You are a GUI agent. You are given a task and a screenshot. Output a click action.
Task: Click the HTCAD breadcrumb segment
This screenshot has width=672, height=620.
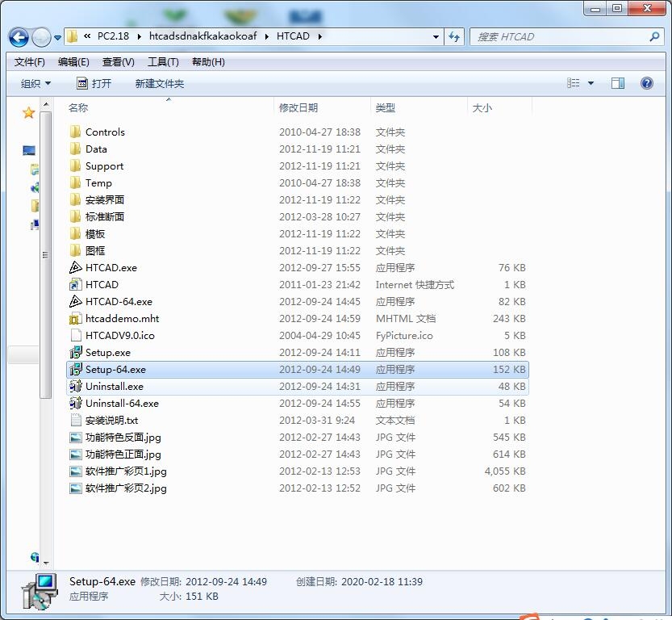coord(293,36)
